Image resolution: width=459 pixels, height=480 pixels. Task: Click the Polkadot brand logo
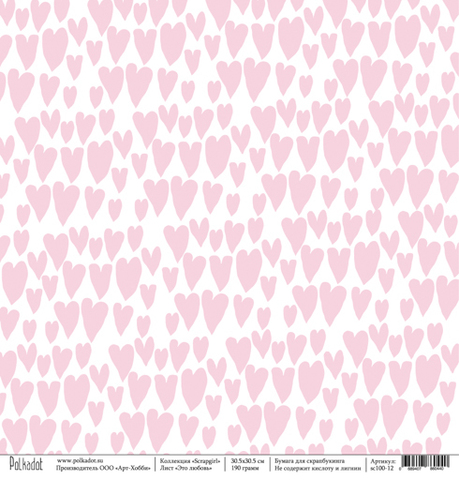(26, 463)
